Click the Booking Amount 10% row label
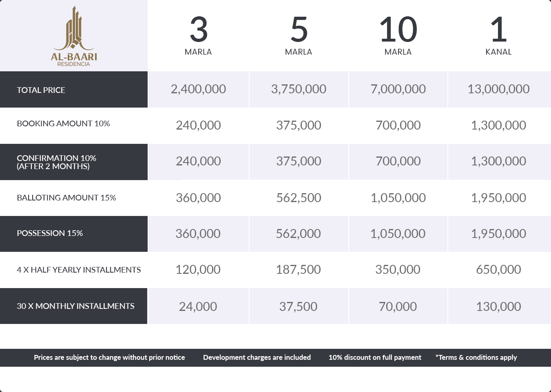Image resolution: width=551 pixels, height=392 pixels. (x=63, y=123)
